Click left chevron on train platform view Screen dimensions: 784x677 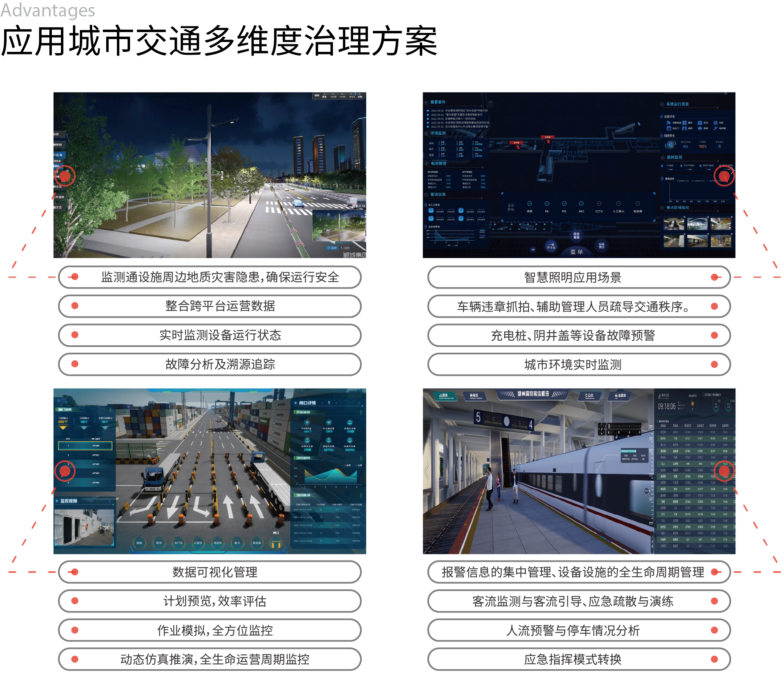coord(427,471)
